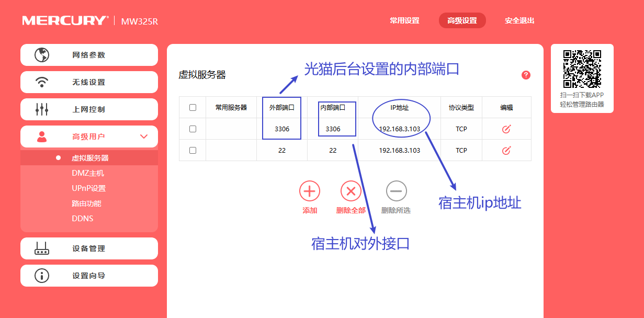Viewport: 644px width, 318px height.
Task: Open the 设备管理 menu
Action: (89, 248)
